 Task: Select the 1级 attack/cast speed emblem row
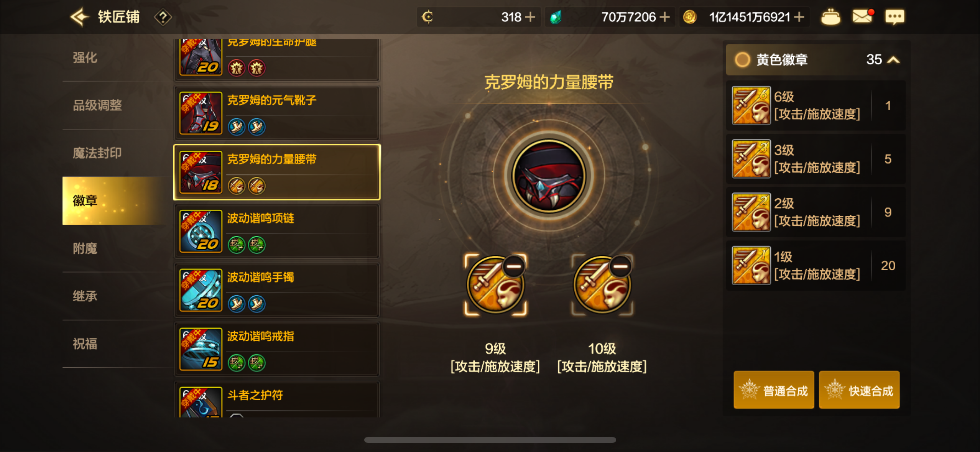[x=816, y=266]
